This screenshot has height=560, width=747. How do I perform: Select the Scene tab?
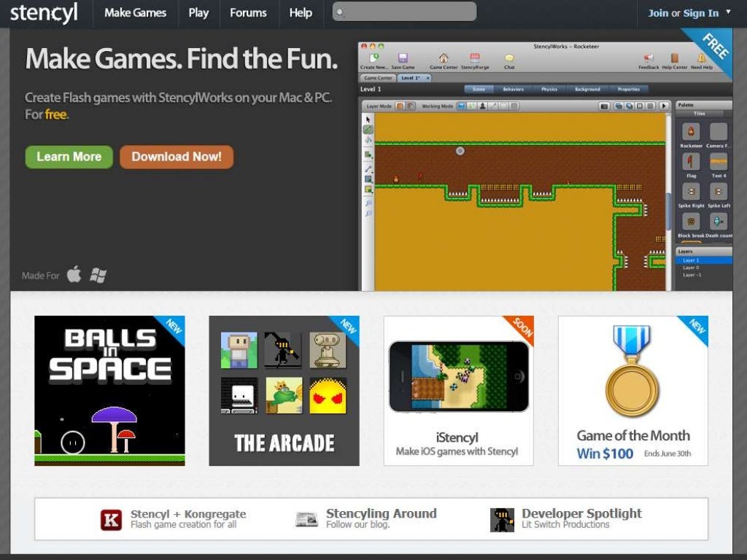click(479, 89)
